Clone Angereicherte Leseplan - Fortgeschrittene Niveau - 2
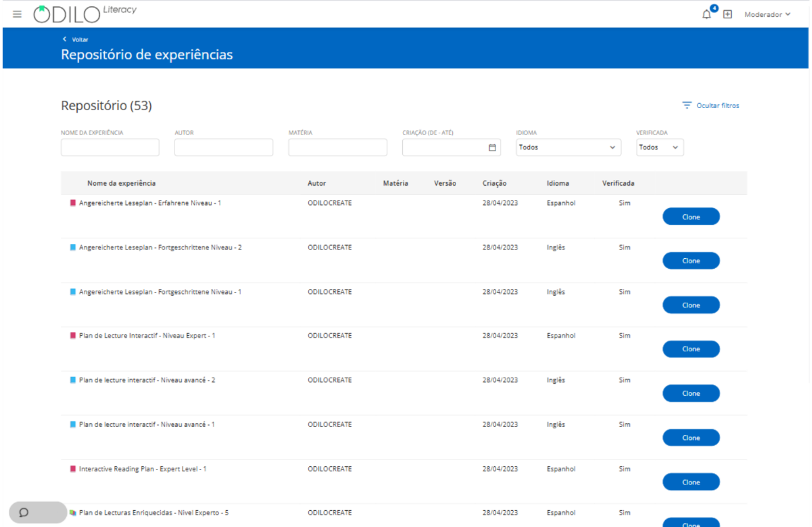 click(x=691, y=261)
